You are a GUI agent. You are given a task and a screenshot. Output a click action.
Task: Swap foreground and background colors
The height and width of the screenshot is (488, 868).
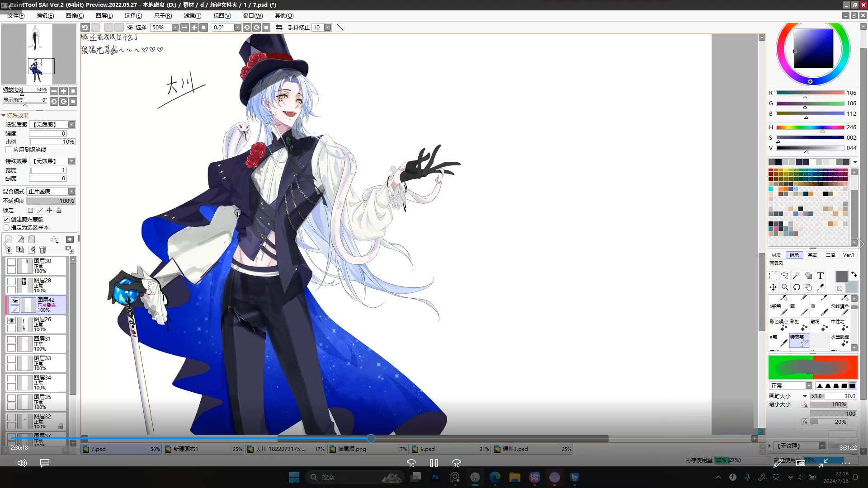pos(854,274)
